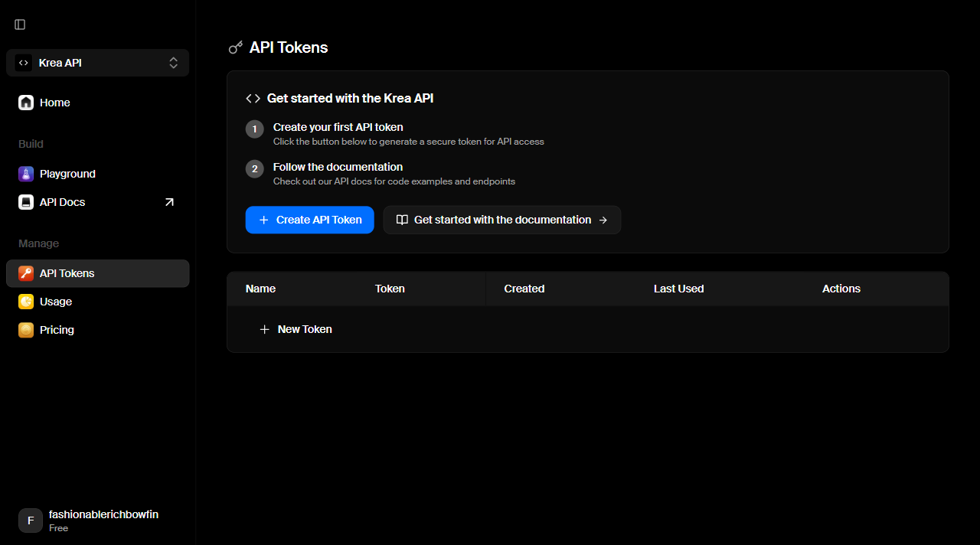Open the Krea API workspace switcher
The image size is (980, 545).
98,63
